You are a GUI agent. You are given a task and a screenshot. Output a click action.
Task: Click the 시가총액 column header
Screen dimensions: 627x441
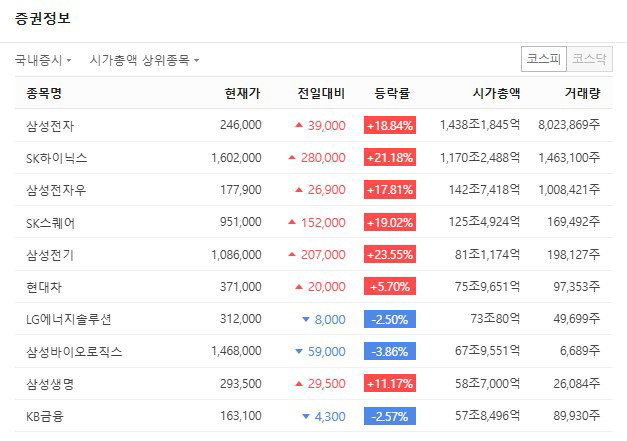(x=496, y=93)
